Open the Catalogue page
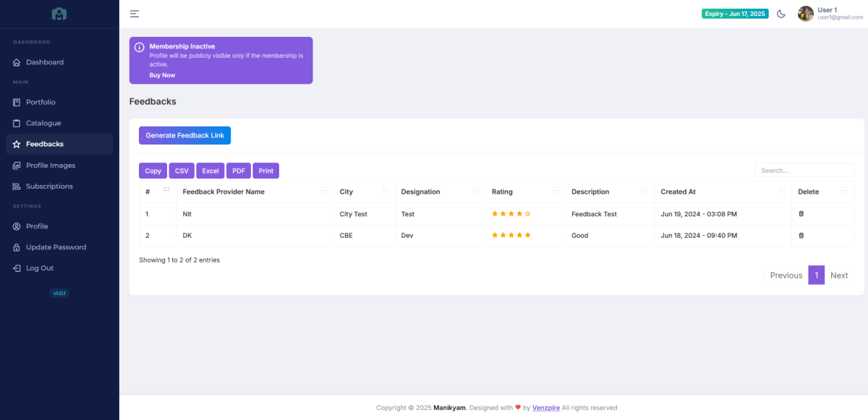The image size is (868, 420). 43,123
